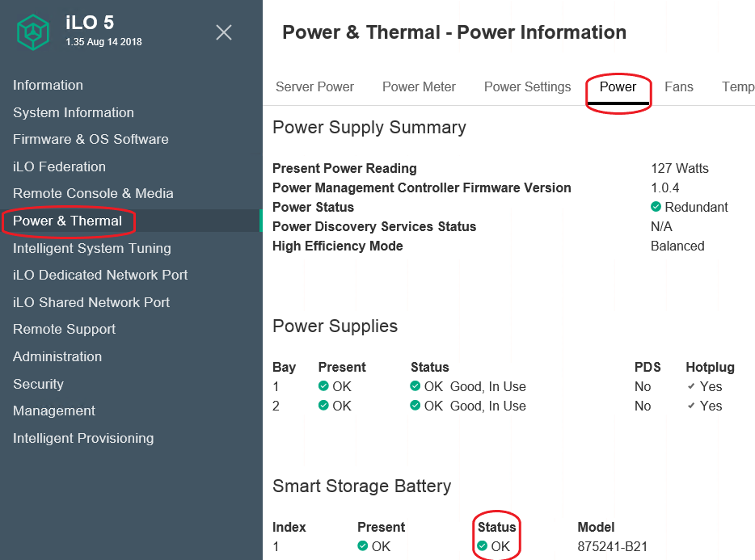Select the Power Settings tab
The width and height of the screenshot is (755, 560).
pos(527,86)
